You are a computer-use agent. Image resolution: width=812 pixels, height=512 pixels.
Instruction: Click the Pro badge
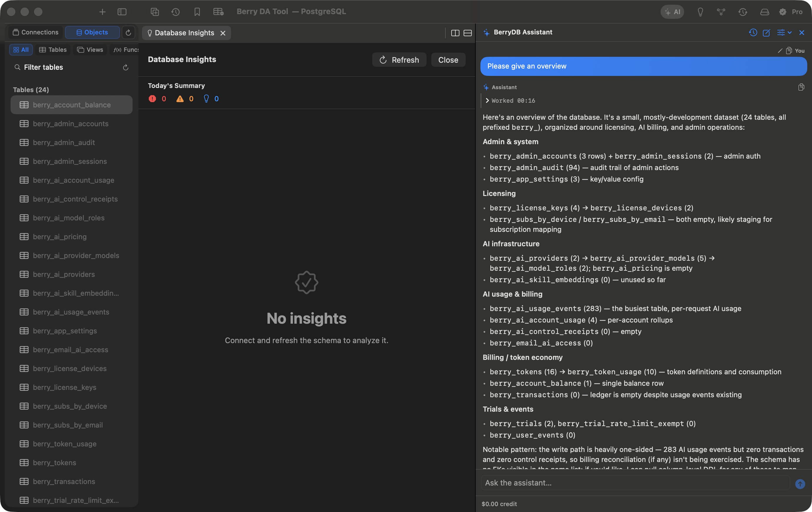click(791, 12)
